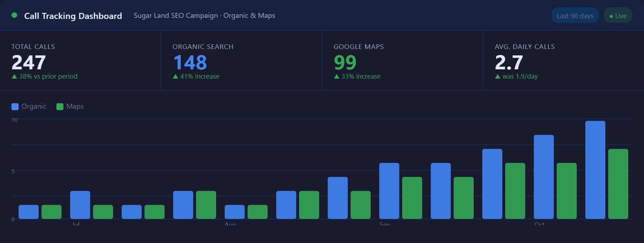The height and width of the screenshot is (243, 644).
Task: Click the Avg. Daily Calls value 2.7
Action: pos(509,63)
